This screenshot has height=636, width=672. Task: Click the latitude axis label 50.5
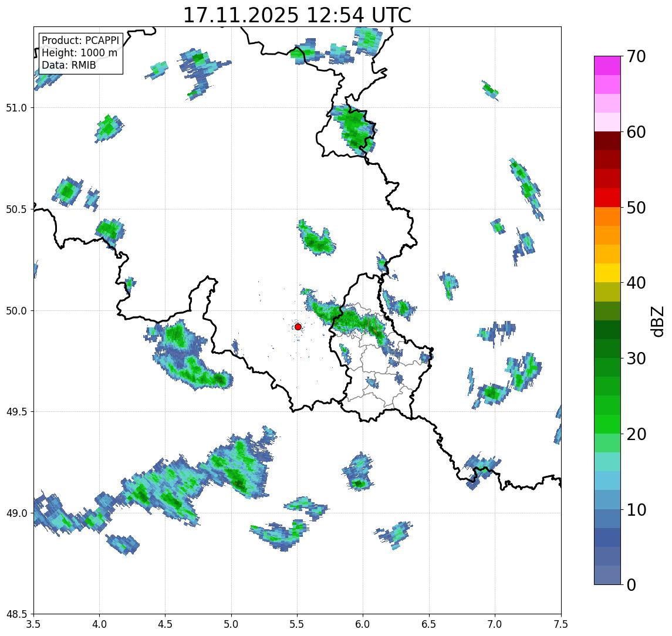(x=16, y=209)
